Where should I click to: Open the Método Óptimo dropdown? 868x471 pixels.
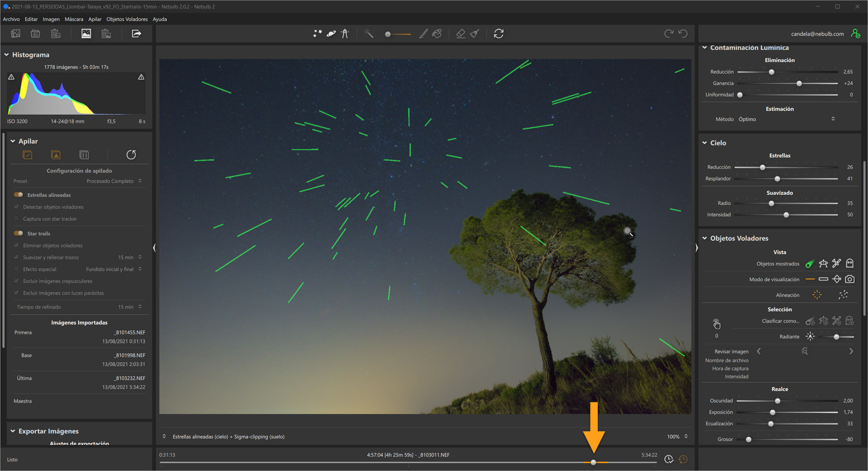point(787,119)
